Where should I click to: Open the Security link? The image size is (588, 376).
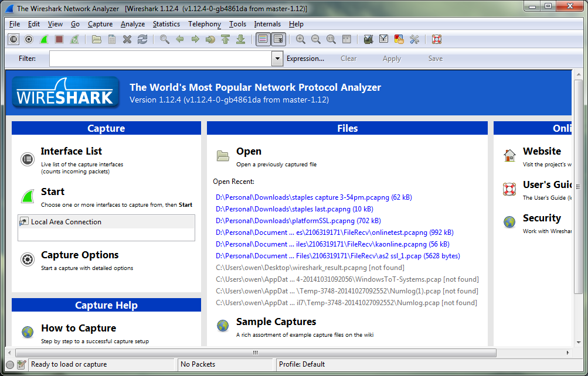pyautogui.click(x=542, y=218)
